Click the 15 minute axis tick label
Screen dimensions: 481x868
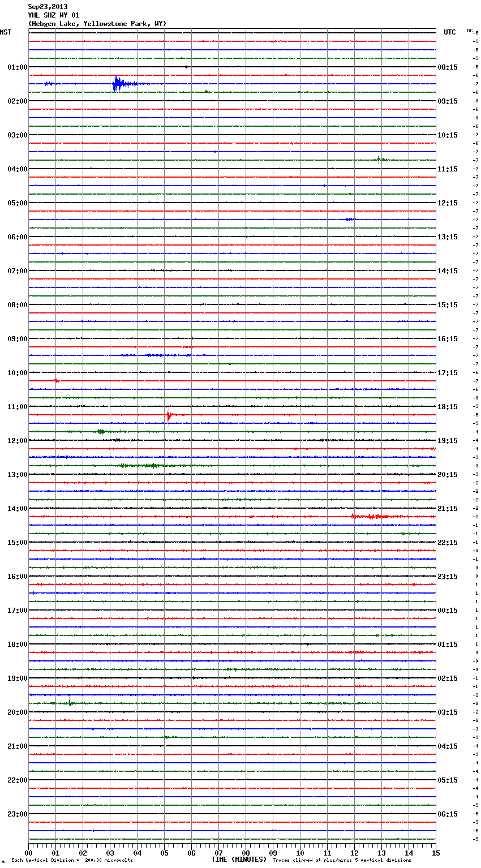click(436, 853)
